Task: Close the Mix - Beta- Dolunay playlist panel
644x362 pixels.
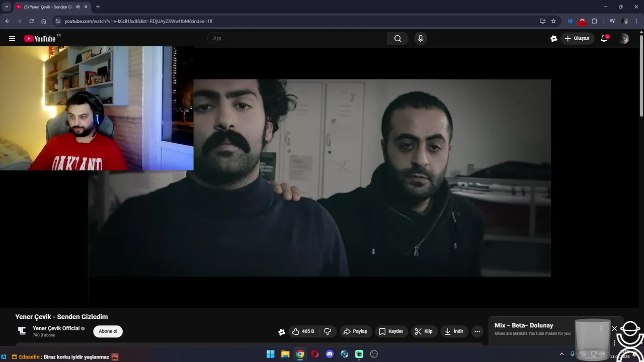Action: pos(614,328)
